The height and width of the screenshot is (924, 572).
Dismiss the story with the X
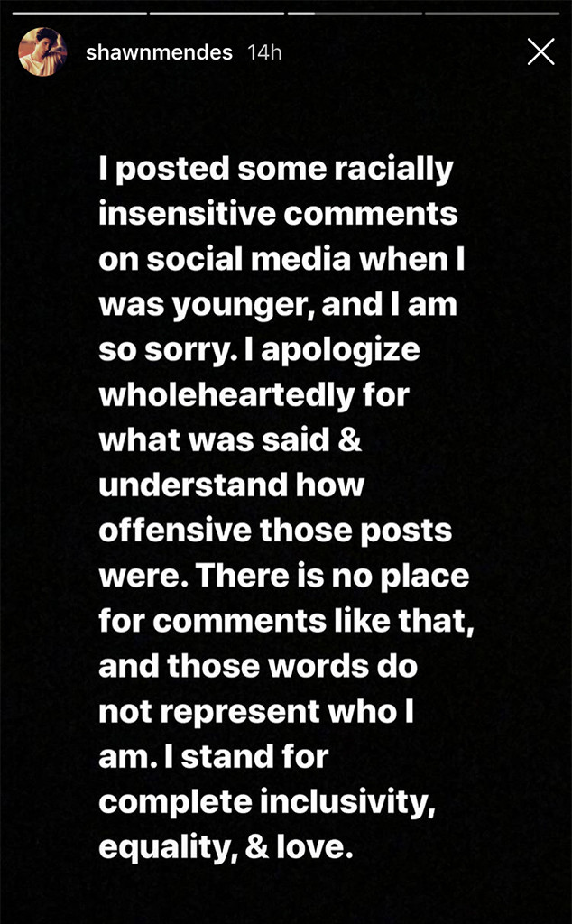(x=540, y=51)
